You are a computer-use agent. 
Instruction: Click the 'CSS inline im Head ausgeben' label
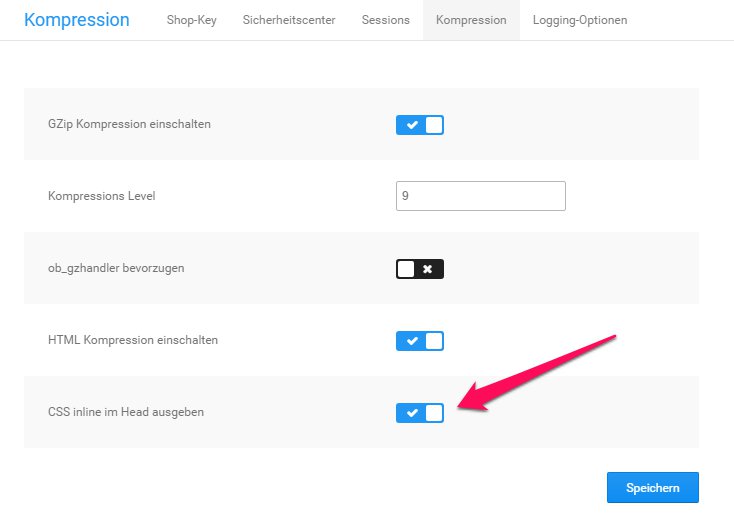[126, 412]
